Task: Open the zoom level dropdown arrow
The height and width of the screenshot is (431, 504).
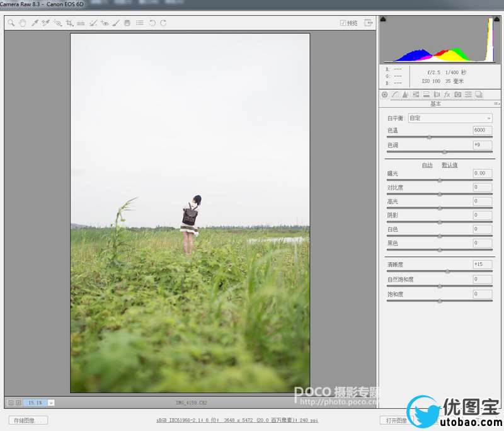Action: point(51,403)
